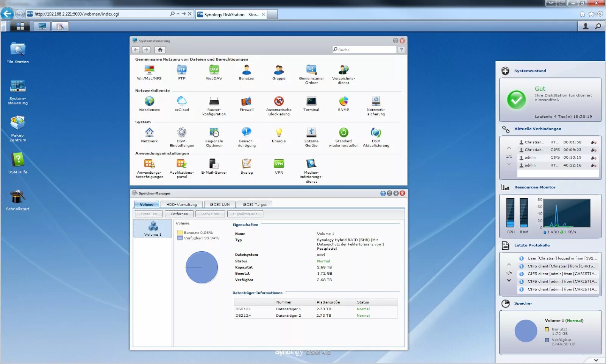This screenshot has height=364, width=606.
Task: Start the Schnellstart wizard icon
Action: tap(17, 200)
